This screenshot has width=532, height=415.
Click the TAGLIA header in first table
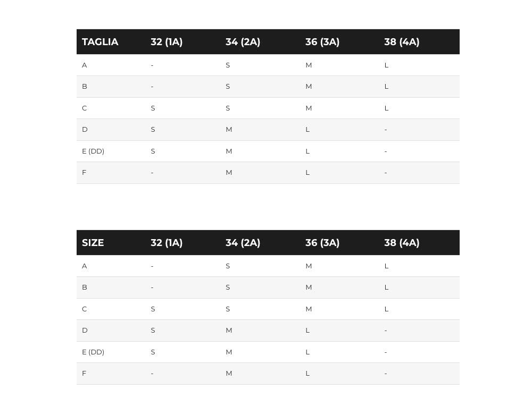click(x=100, y=42)
